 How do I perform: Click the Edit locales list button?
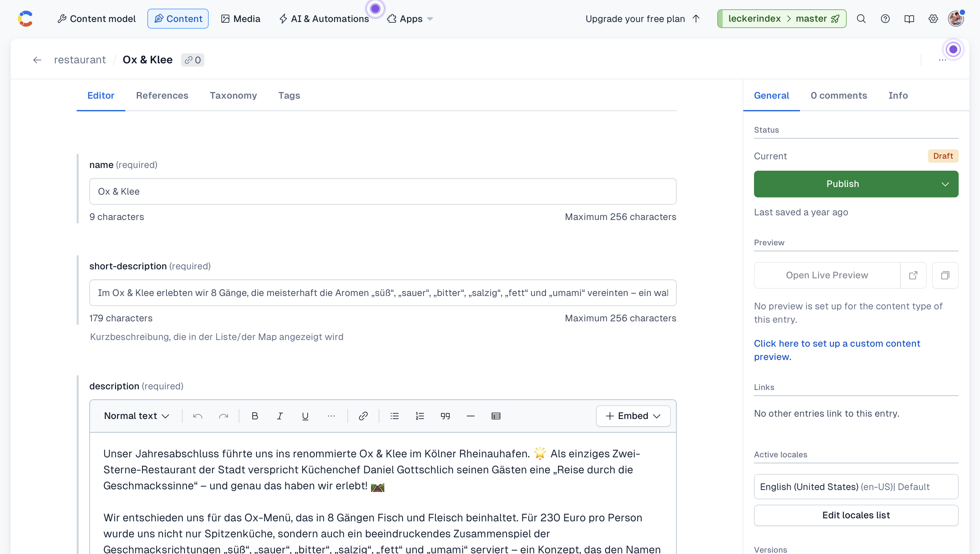(856, 515)
